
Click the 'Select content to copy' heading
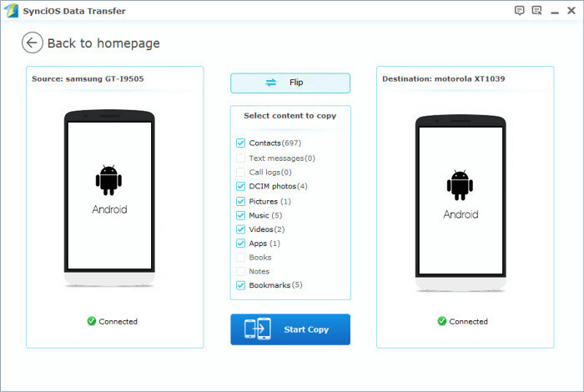[x=290, y=116]
